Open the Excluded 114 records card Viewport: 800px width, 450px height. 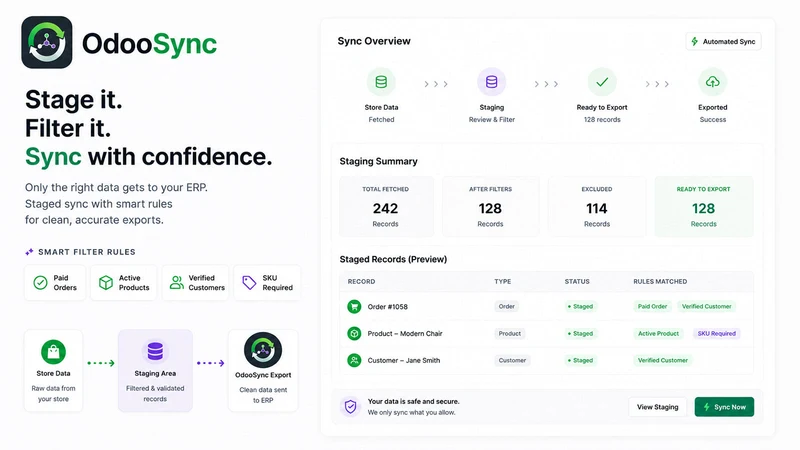597,207
